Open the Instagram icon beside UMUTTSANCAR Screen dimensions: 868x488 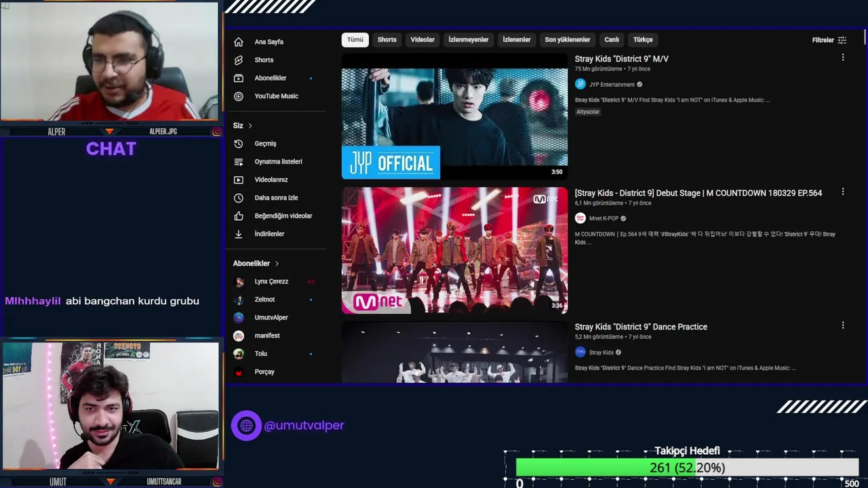217,482
